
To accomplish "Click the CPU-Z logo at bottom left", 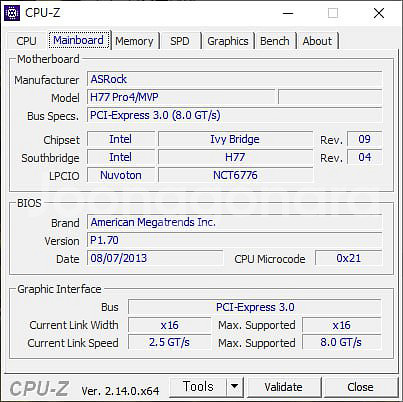I will pyautogui.click(x=39, y=389).
